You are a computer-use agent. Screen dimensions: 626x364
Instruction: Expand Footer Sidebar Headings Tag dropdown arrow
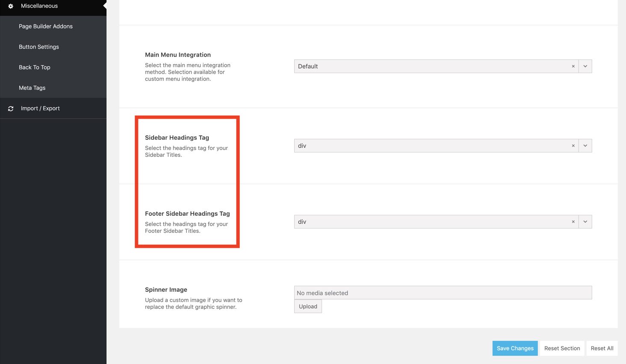tap(585, 222)
